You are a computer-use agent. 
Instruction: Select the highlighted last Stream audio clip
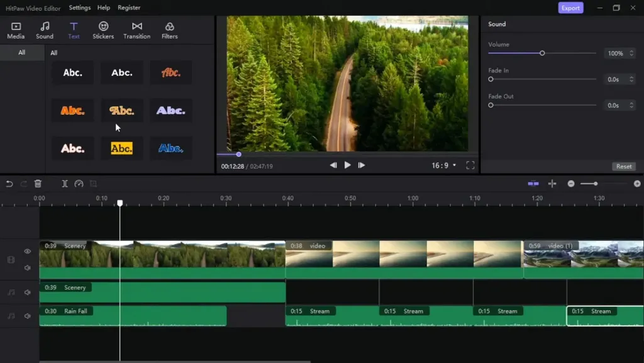(x=605, y=316)
